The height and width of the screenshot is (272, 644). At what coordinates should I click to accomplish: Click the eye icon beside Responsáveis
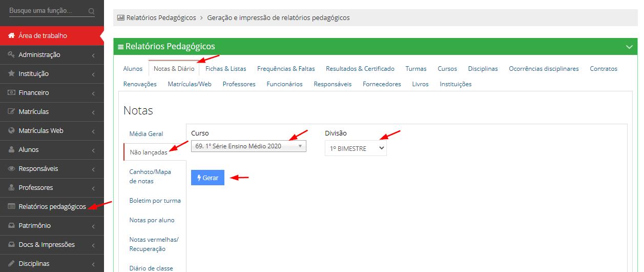[x=11, y=169]
